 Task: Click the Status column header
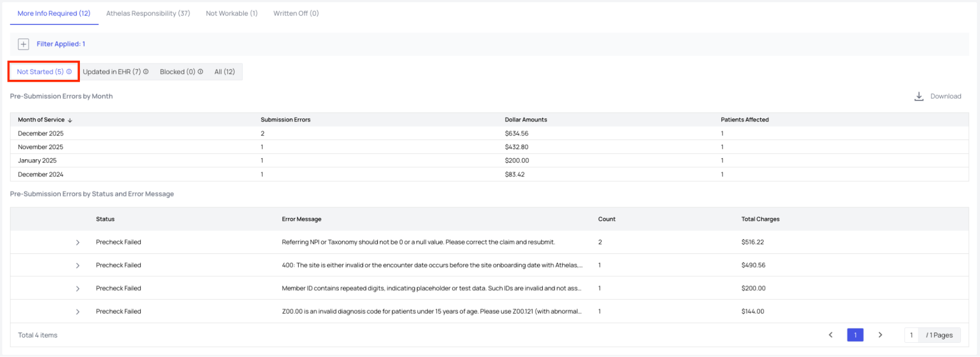(105, 219)
